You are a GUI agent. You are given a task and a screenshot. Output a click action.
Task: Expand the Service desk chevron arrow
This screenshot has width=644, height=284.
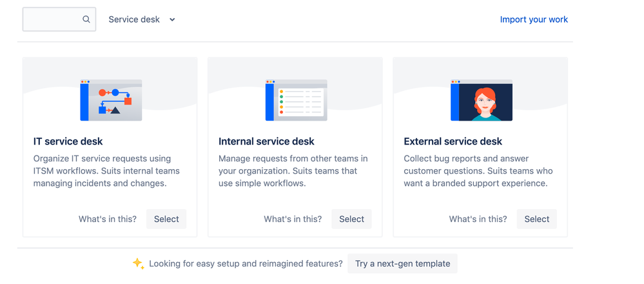(x=173, y=19)
